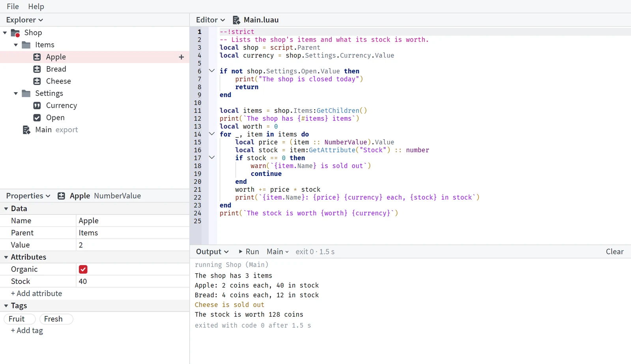Collapse the Tags section
This screenshot has width=631, height=364.
point(6,306)
